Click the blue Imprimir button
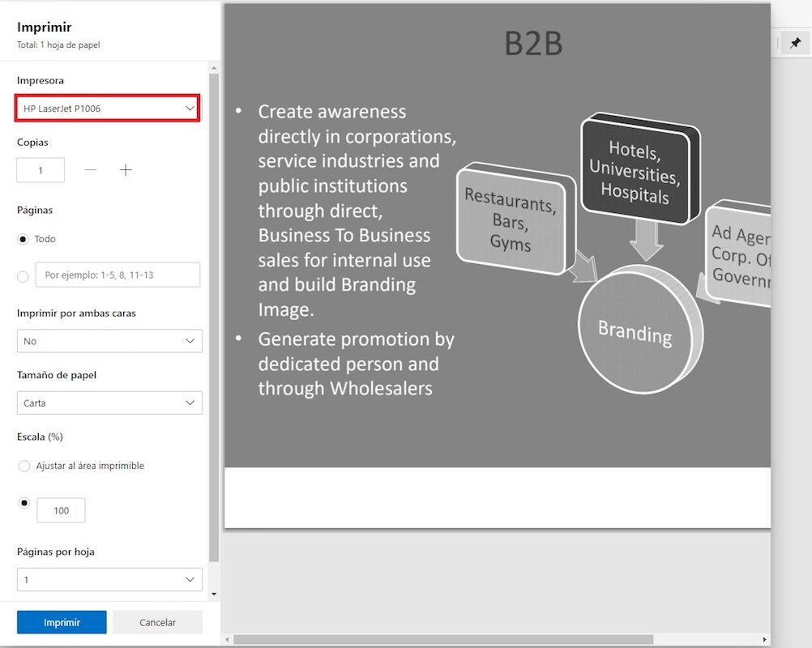Viewport: 812px width, 648px height. [x=62, y=622]
